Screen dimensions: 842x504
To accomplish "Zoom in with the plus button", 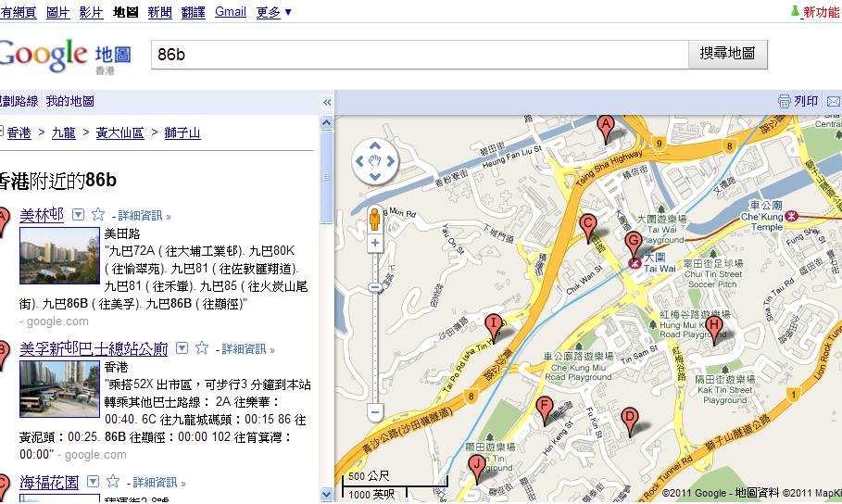I will [x=375, y=244].
